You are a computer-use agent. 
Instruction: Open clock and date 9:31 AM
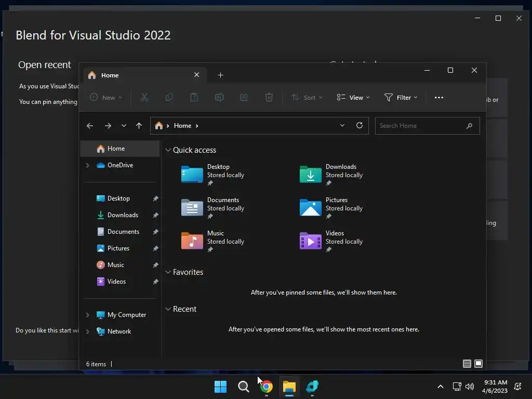pyautogui.click(x=495, y=387)
